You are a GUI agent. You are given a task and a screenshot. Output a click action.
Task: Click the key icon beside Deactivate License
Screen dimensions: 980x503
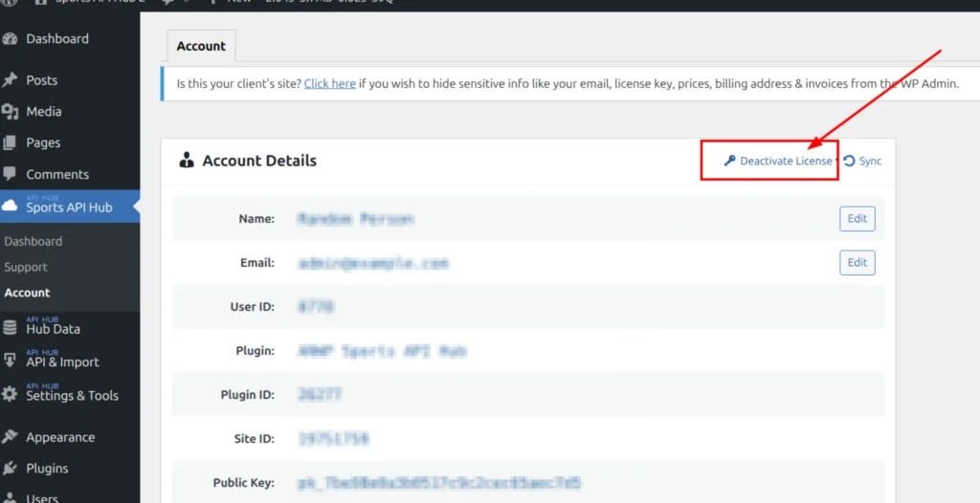(x=729, y=161)
